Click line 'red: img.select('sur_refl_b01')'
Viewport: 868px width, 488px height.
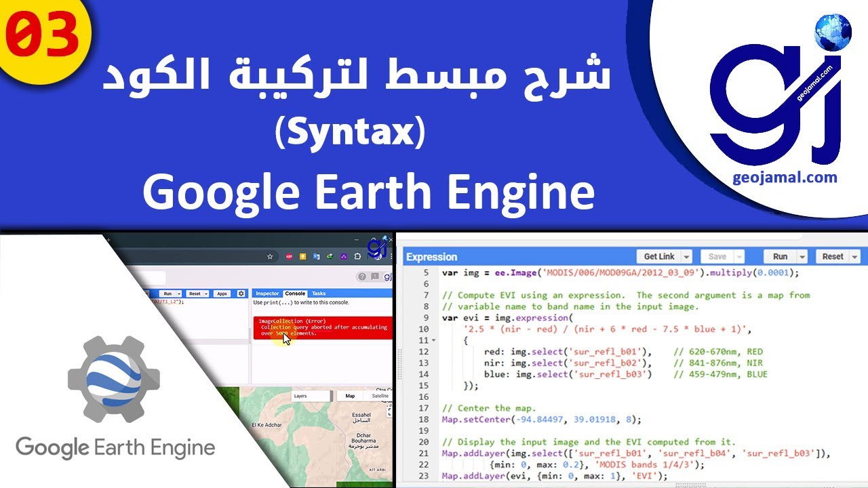click(568, 352)
